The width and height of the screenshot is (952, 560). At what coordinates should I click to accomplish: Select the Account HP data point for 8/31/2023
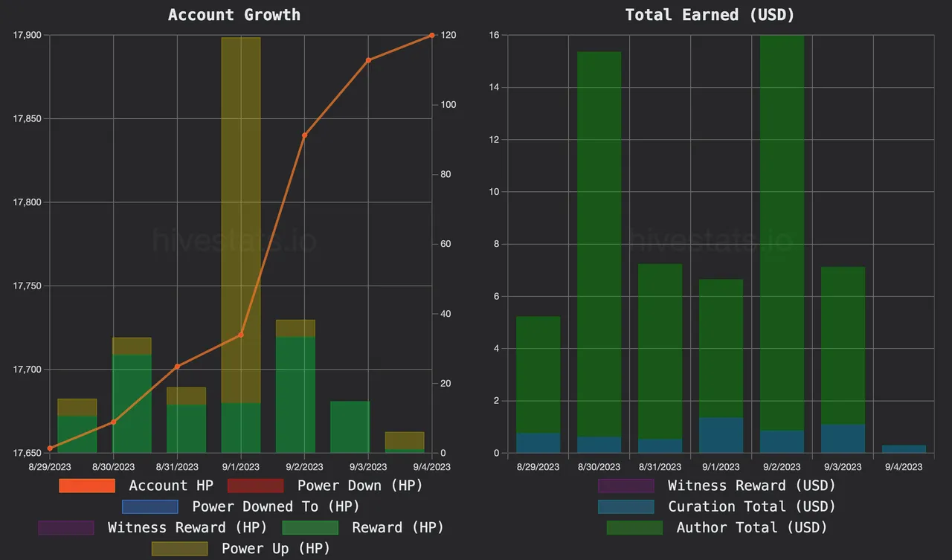coord(177,367)
